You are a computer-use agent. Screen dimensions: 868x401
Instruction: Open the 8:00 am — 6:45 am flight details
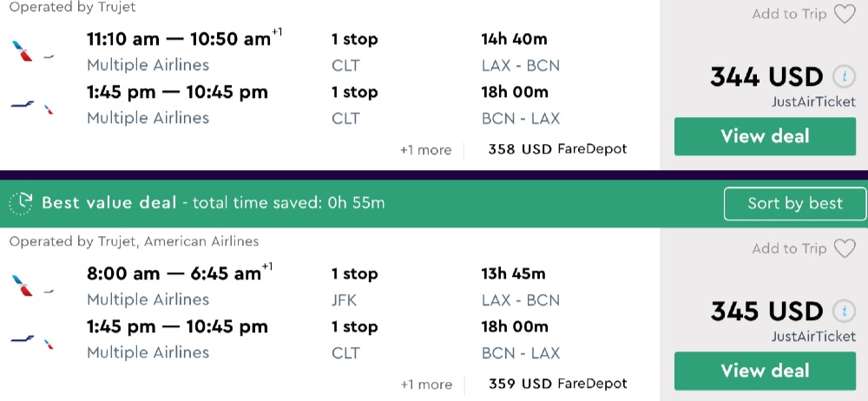pyautogui.click(x=174, y=274)
